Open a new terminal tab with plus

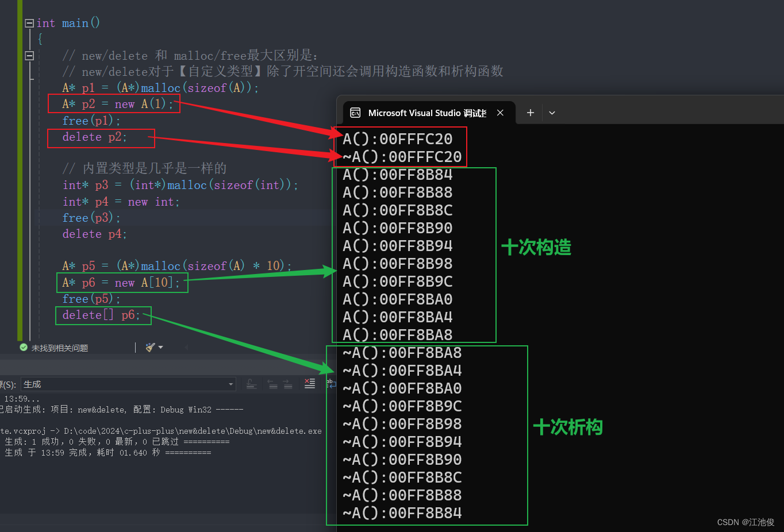pyautogui.click(x=531, y=113)
